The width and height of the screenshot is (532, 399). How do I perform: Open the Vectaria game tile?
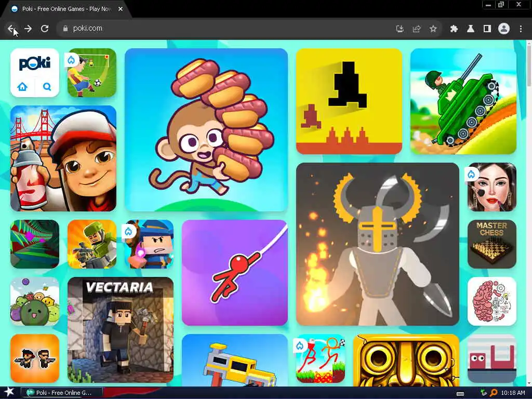pyautogui.click(x=121, y=330)
